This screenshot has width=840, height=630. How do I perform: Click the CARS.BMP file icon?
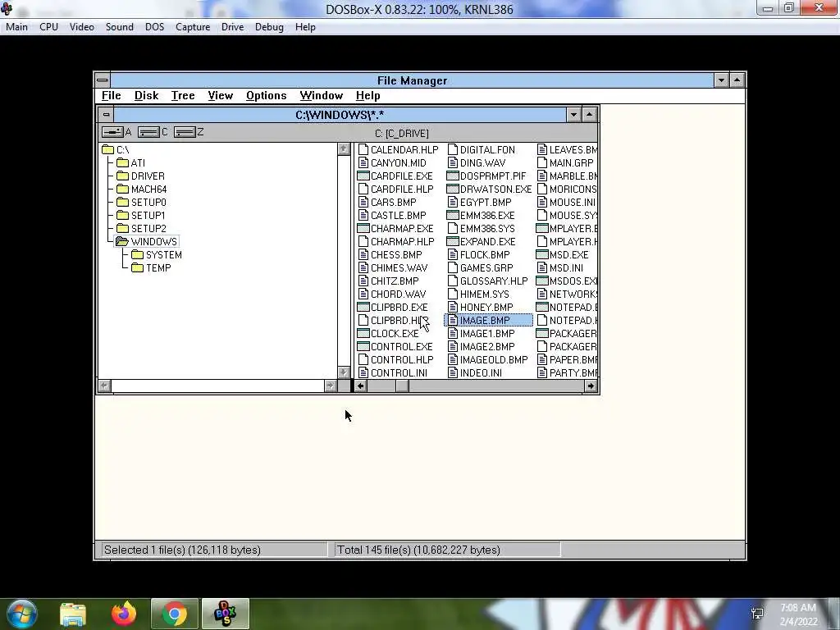(363, 202)
